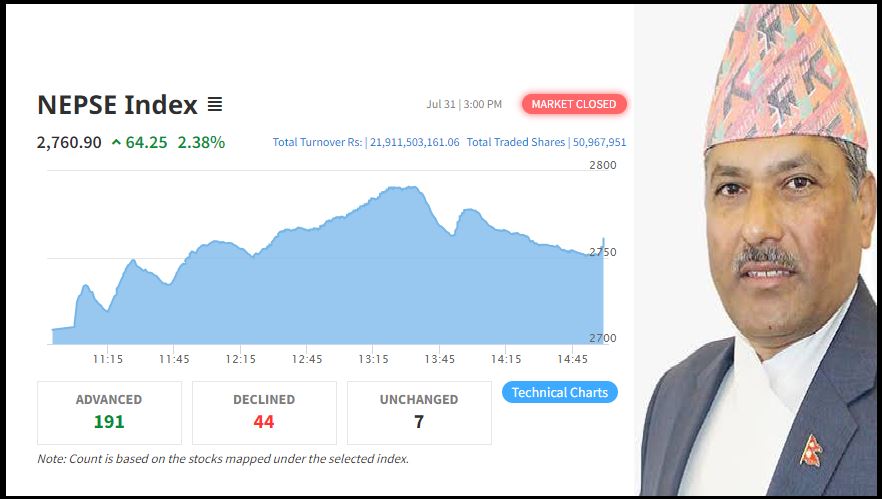Click the note about stock count mapping
Image resolution: width=882 pixels, height=499 pixels.
coord(223,459)
